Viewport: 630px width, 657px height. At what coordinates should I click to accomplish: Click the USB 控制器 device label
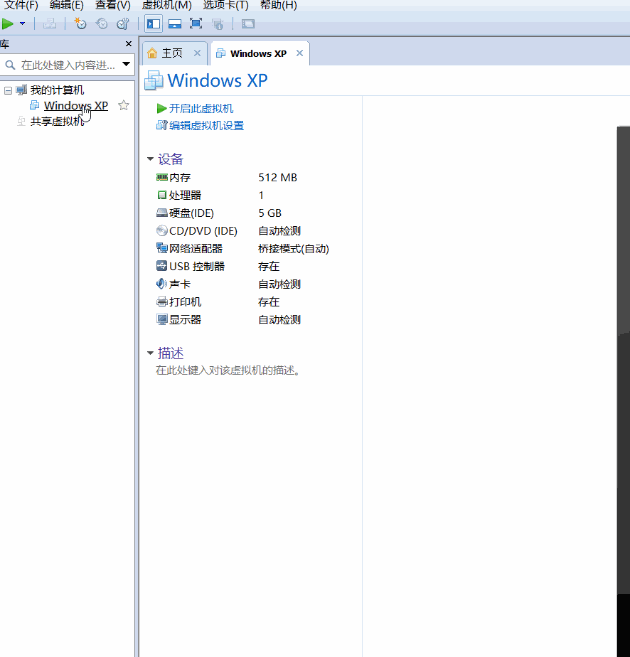pyautogui.click(x=197, y=266)
